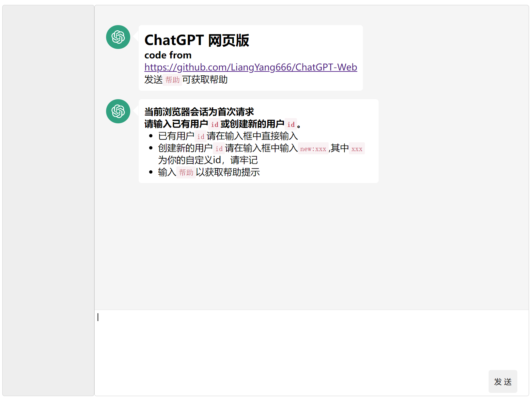
Task: Click the 帮助 code tag in welcome message
Action: point(173,80)
